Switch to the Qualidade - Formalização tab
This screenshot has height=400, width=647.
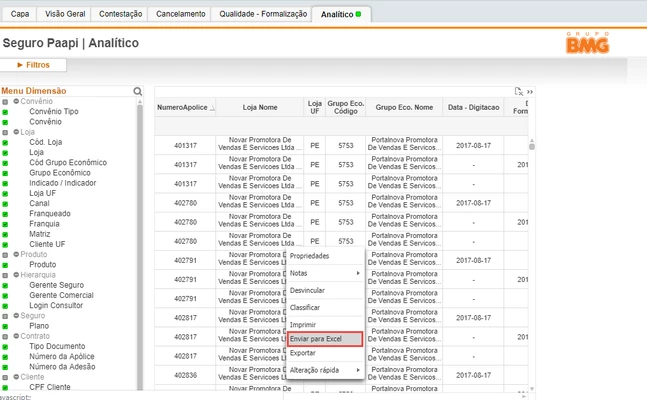263,14
